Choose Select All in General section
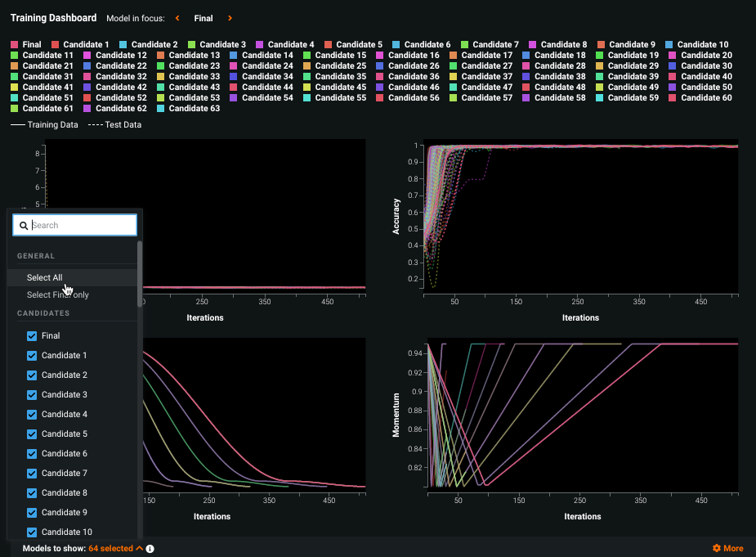This screenshot has height=557, width=756. click(44, 278)
